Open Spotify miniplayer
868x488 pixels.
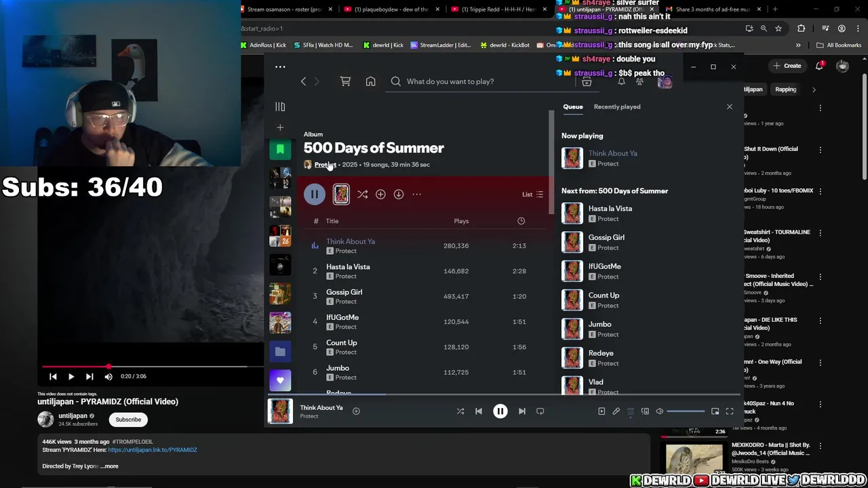tap(715, 411)
